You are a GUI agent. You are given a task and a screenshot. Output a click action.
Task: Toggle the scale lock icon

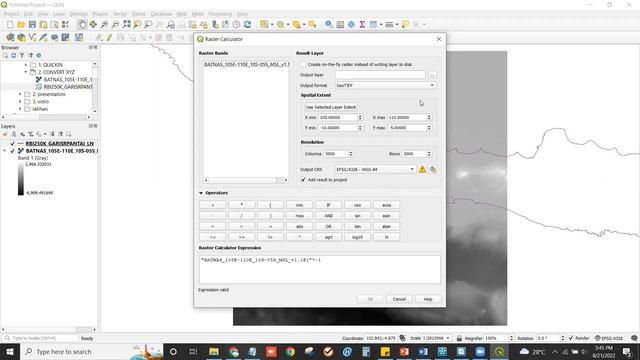459,338
